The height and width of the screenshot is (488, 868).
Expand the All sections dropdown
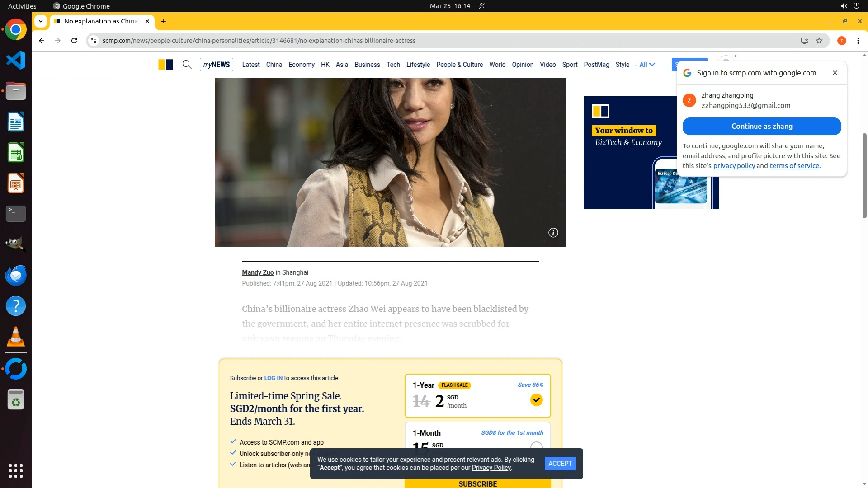tap(647, 65)
